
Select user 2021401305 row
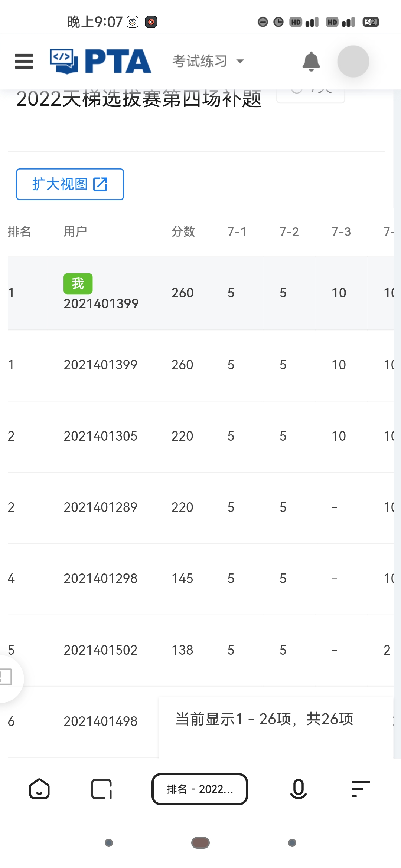(x=100, y=436)
